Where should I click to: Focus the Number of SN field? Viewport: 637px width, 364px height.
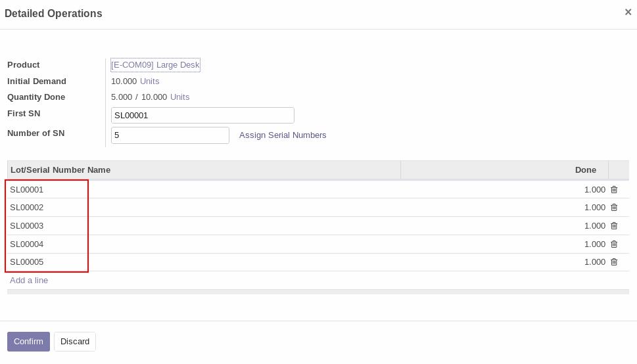[170, 135]
